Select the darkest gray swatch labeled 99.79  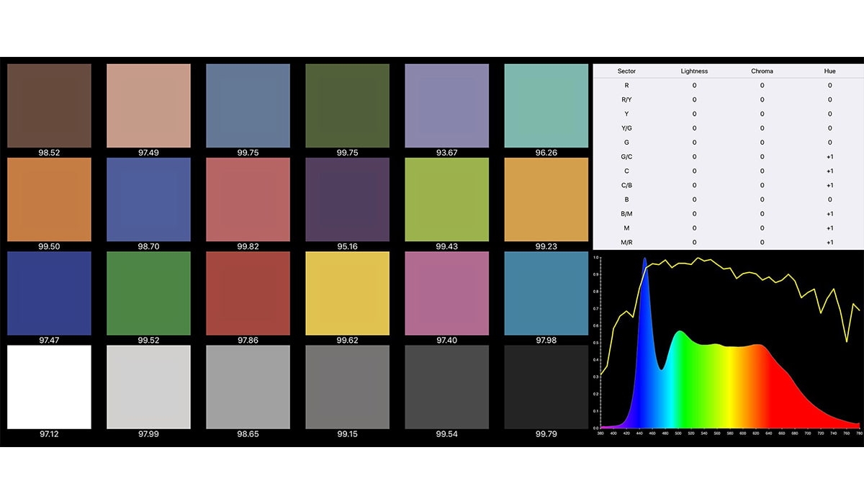click(x=546, y=387)
